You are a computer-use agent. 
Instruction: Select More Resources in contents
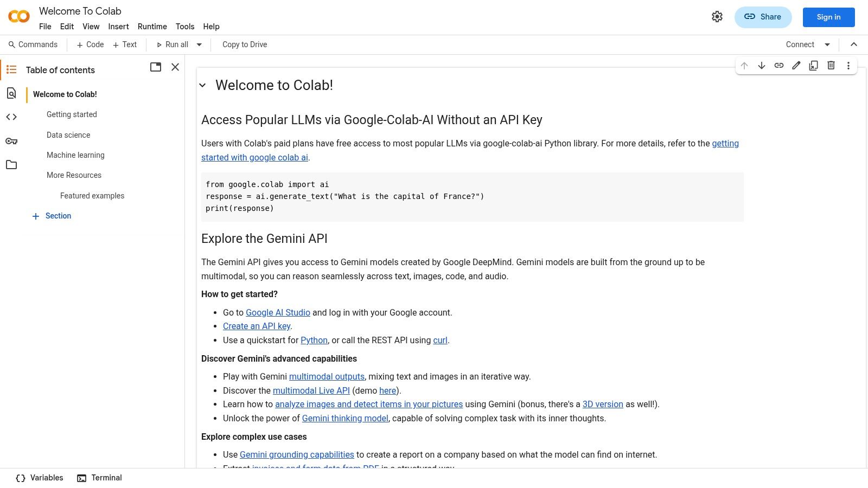(74, 175)
